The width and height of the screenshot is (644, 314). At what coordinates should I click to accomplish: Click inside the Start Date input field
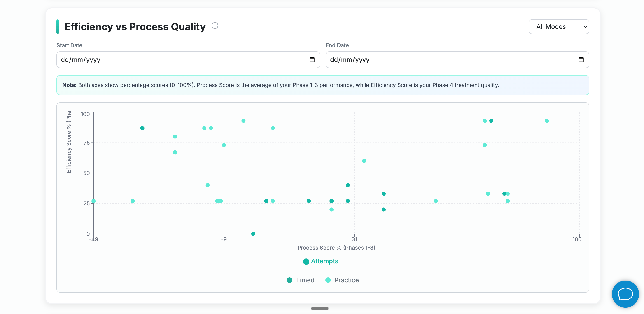point(150,60)
